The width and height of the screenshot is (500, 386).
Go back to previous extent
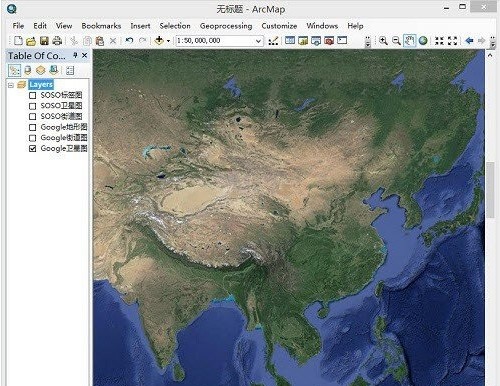click(469, 41)
